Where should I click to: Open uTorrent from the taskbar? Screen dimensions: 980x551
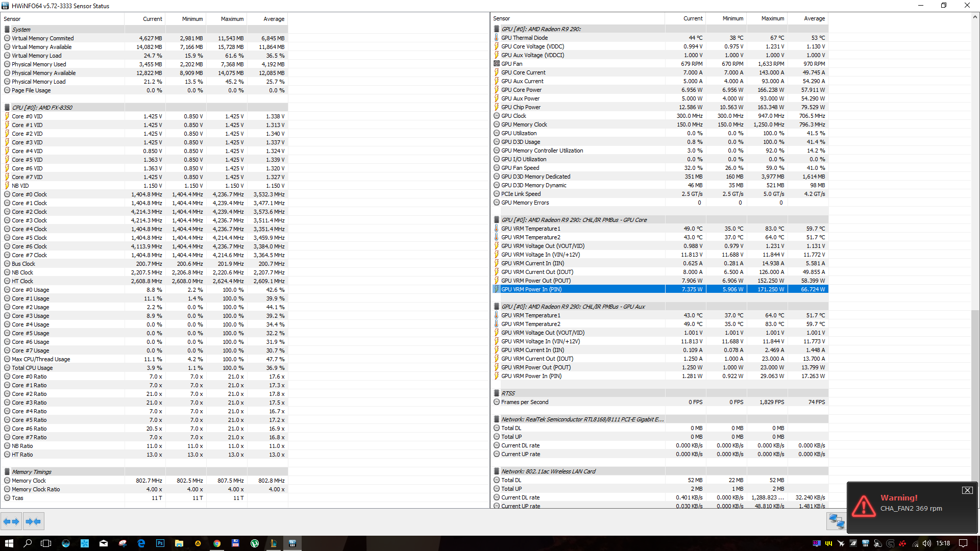255,543
